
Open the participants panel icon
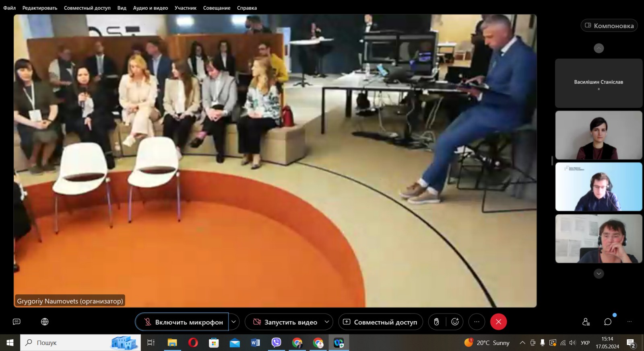(x=586, y=322)
